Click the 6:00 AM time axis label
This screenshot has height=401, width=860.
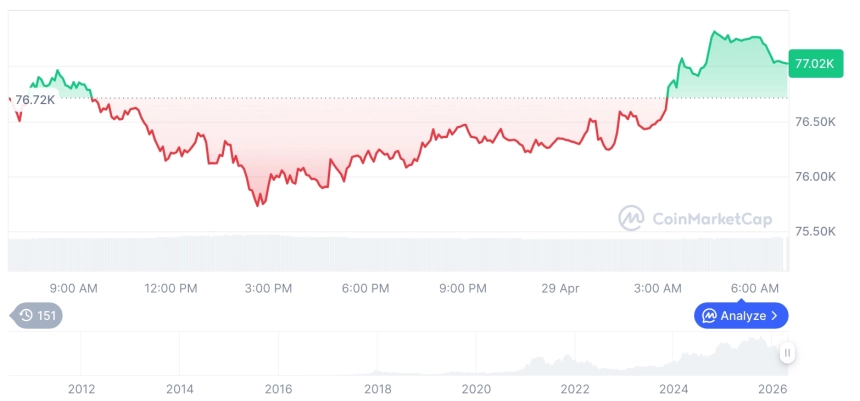click(x=755, y=289)
